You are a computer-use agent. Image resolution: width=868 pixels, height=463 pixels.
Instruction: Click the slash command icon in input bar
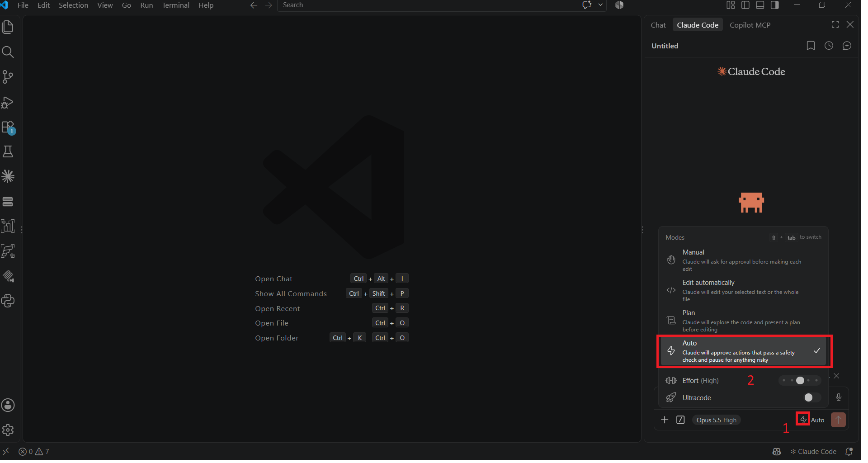(680, 420)
